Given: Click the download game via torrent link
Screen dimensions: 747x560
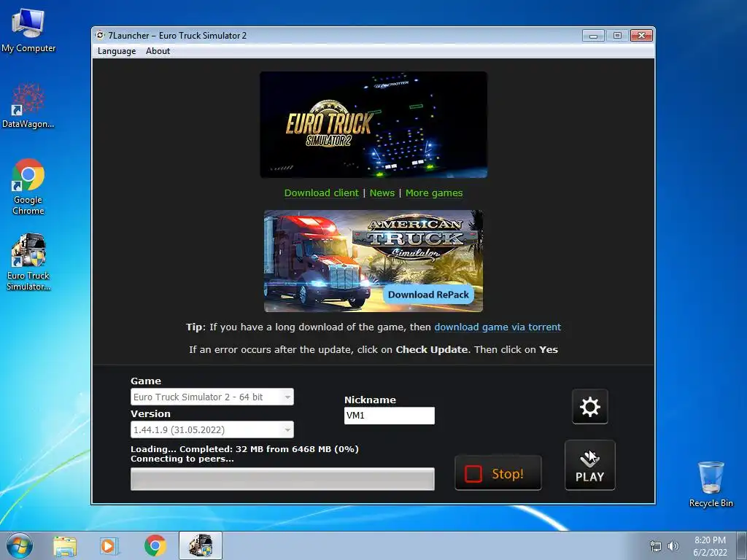Looking at the screenshot, I should click(498, 327).
